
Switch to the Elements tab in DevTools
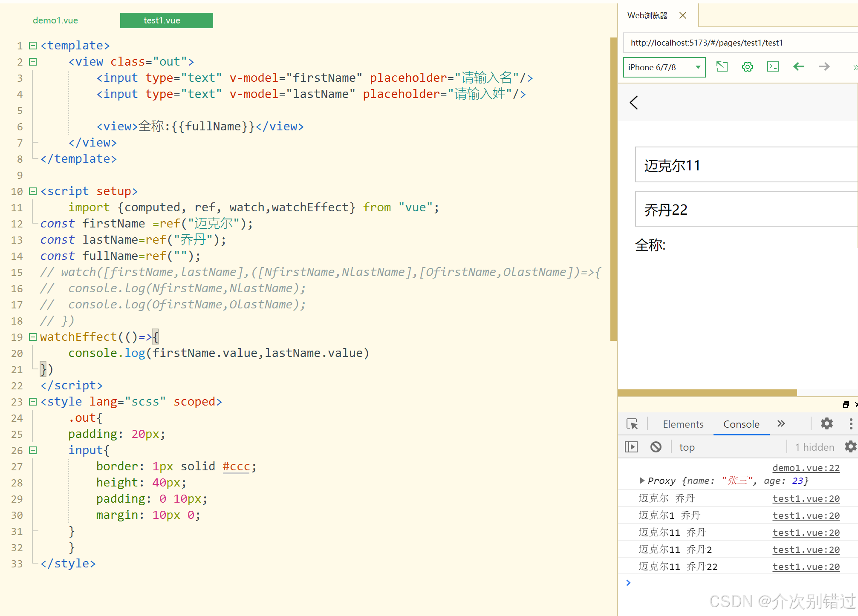683,424
